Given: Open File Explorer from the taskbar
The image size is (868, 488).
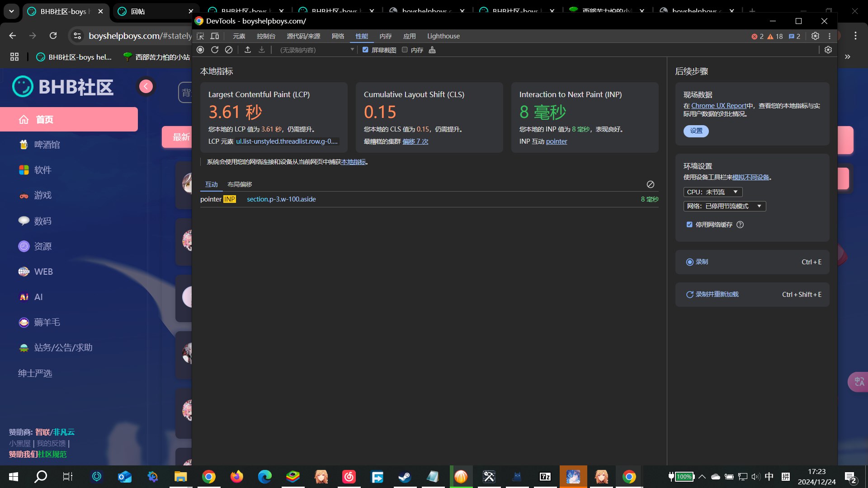Looking at the screenshot, I should click(180, 477).
